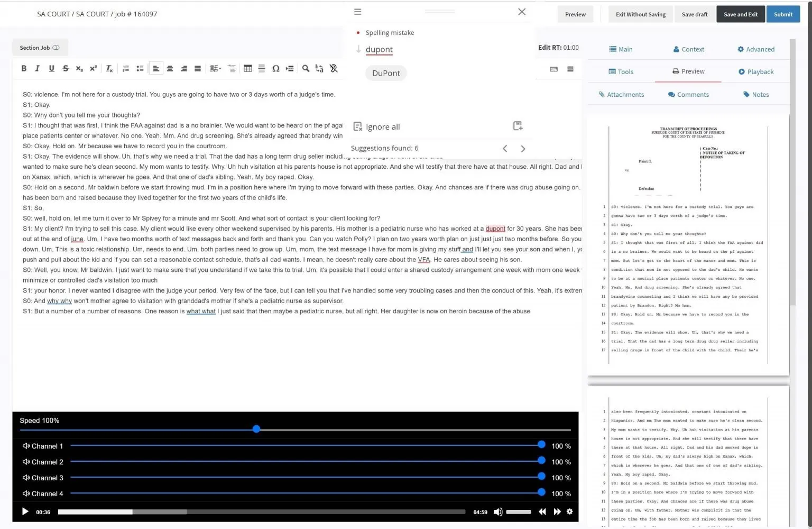Insert a table into the transcript

point(248,68)
